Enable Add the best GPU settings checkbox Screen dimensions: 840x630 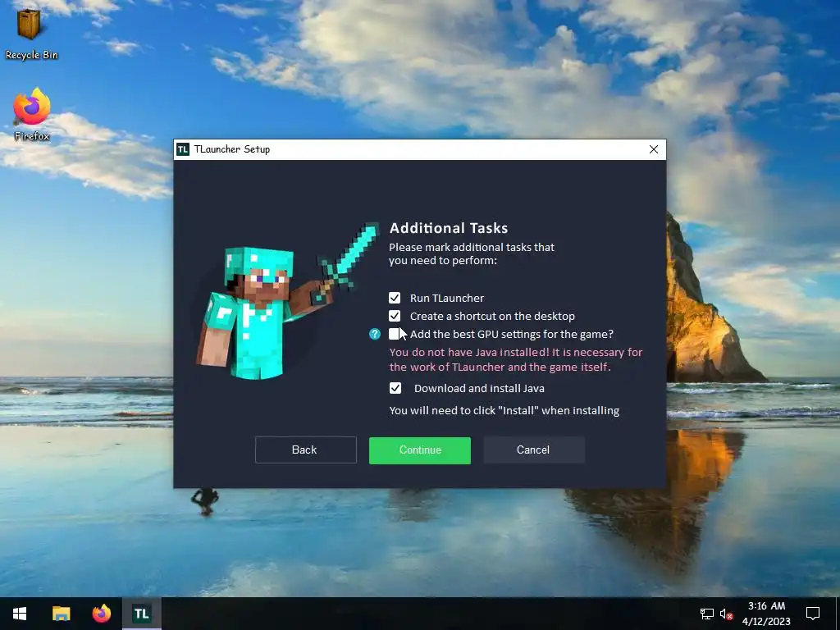(x=395, y=335)
